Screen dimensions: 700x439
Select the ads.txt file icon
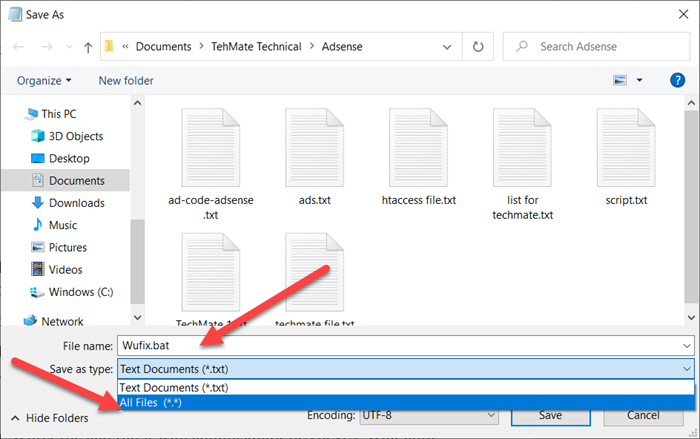pyautogui.click(x=315, y=147)
